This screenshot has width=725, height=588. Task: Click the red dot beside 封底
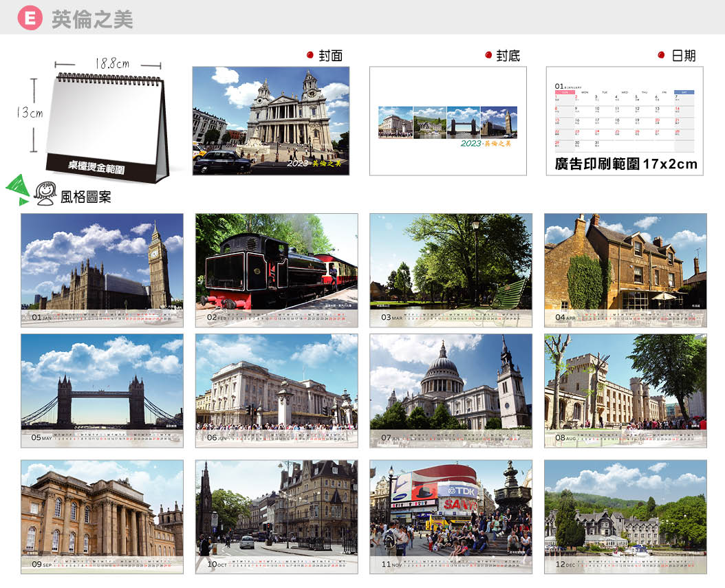pos(488,55)
